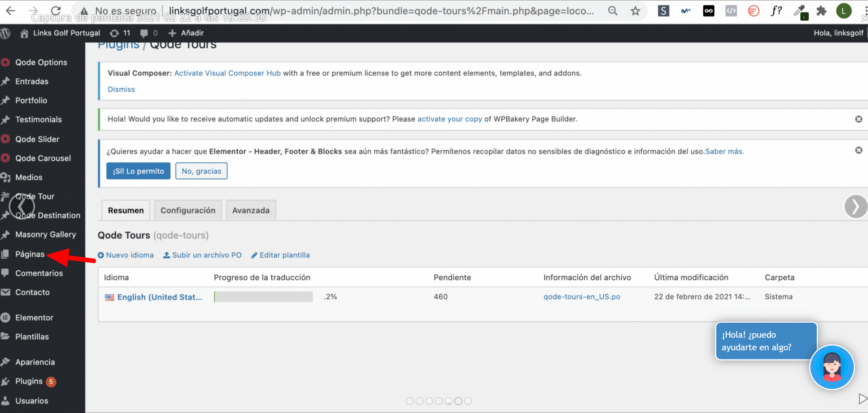Viewport: 868px width, 413px height.
Task: Go to Entradas in the sidebar
Action: click(32, 81)
